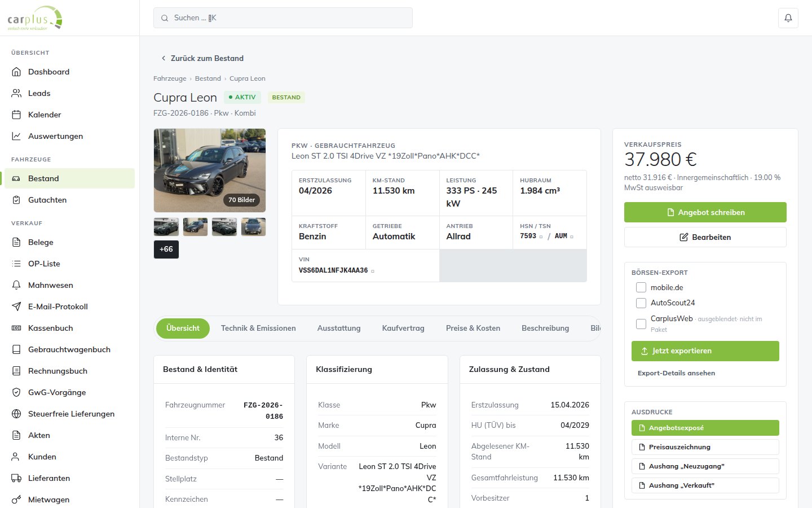Open Gebrauchtwagenbuch in the sidebar

69,349
